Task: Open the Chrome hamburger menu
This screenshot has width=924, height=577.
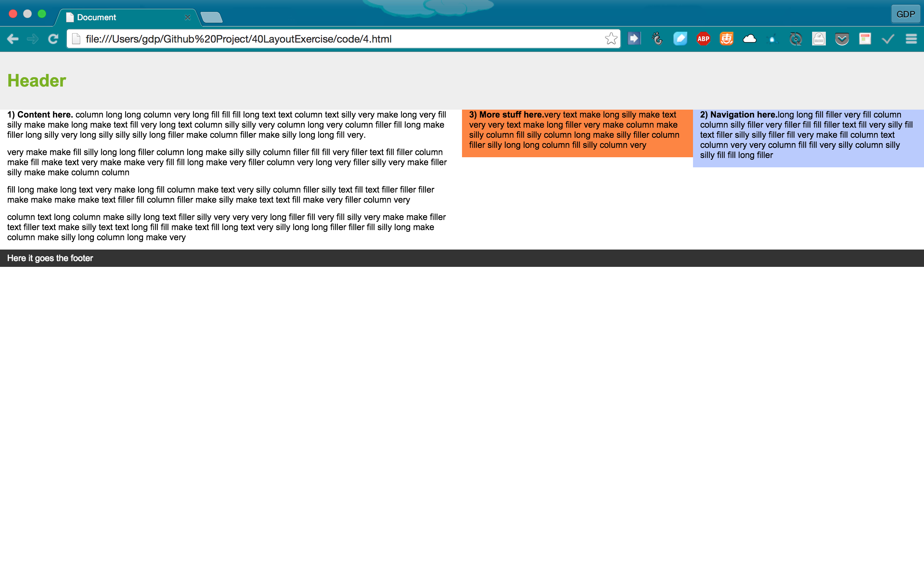Action: [911, 39]
